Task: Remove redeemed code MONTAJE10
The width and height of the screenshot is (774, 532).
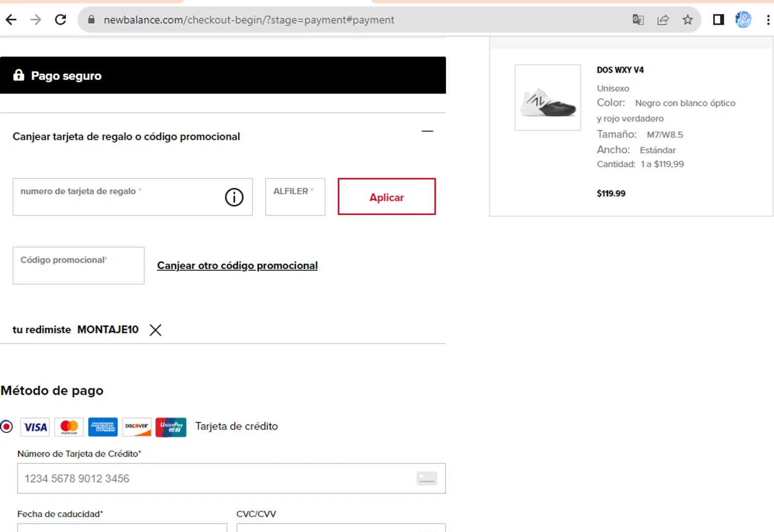Action: coord(155,330)
